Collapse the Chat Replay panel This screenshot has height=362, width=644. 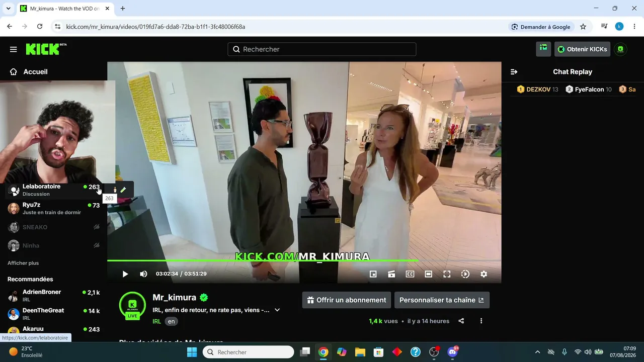click(x=514, y=72)
